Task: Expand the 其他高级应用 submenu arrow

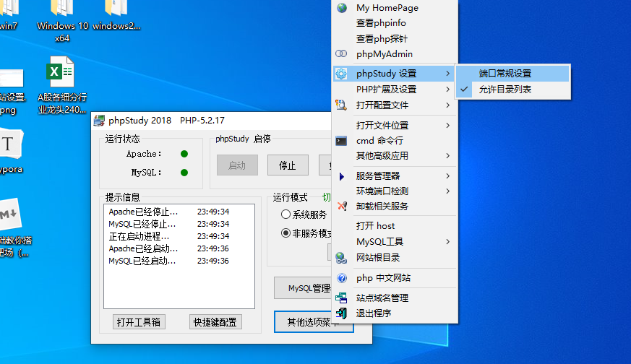Action: tap(448, 156)
